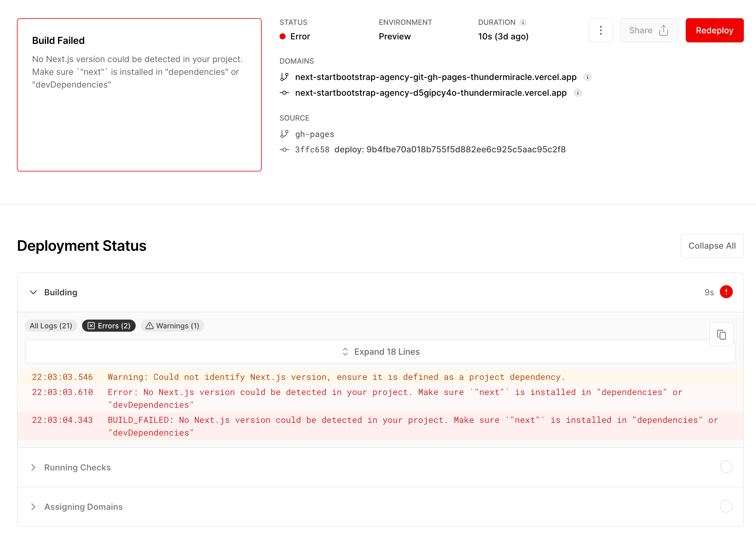Collapse the Building section

[34, 292]
